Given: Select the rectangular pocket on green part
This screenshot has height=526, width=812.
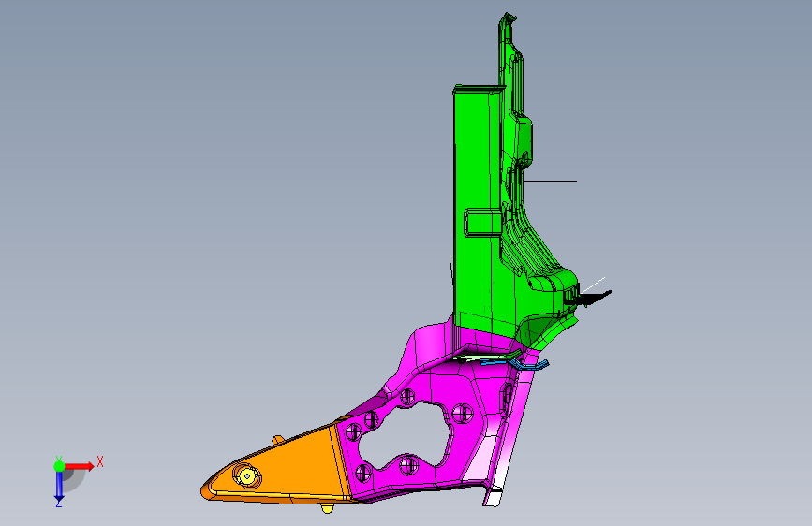Looking at the screenshot, I should pyautogui.click(x=482, y=223).
